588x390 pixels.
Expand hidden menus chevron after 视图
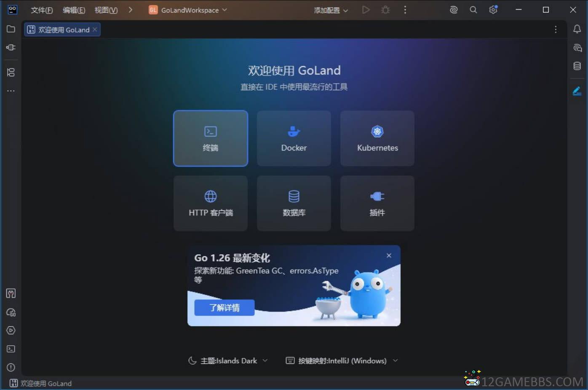(131, 10)
